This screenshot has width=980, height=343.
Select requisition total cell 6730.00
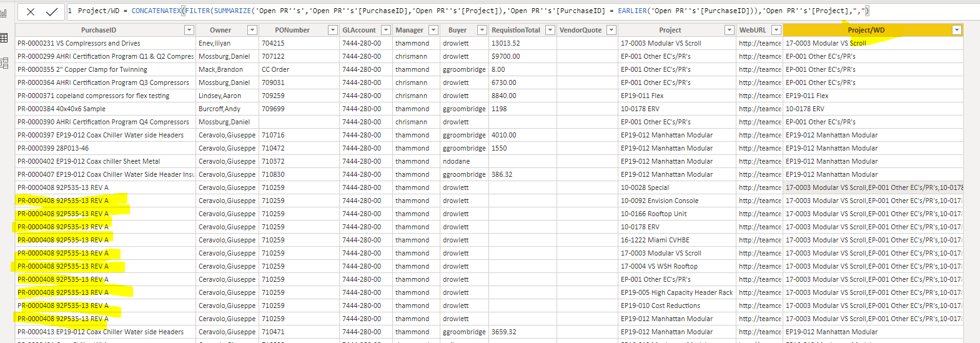(522, 82)
